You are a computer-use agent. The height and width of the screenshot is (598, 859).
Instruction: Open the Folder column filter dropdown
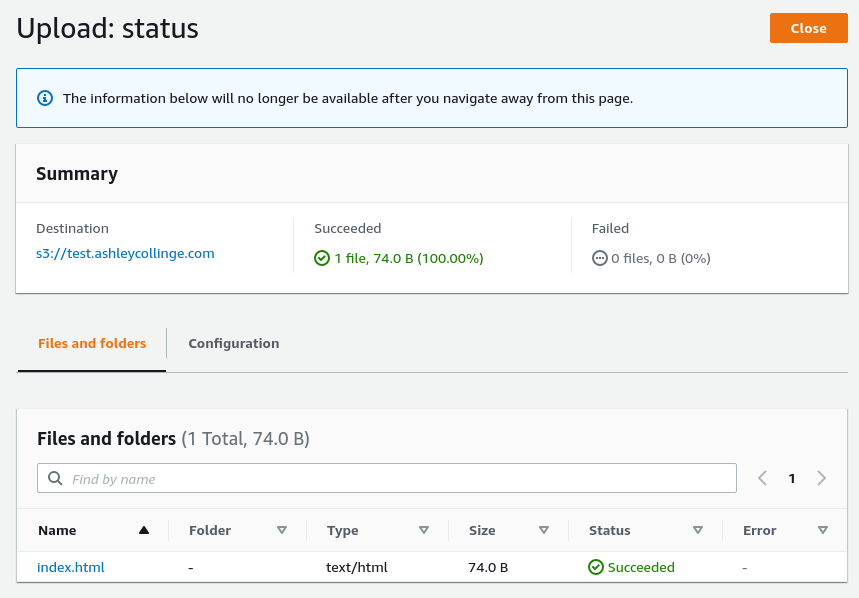click(x=282, y=530)
